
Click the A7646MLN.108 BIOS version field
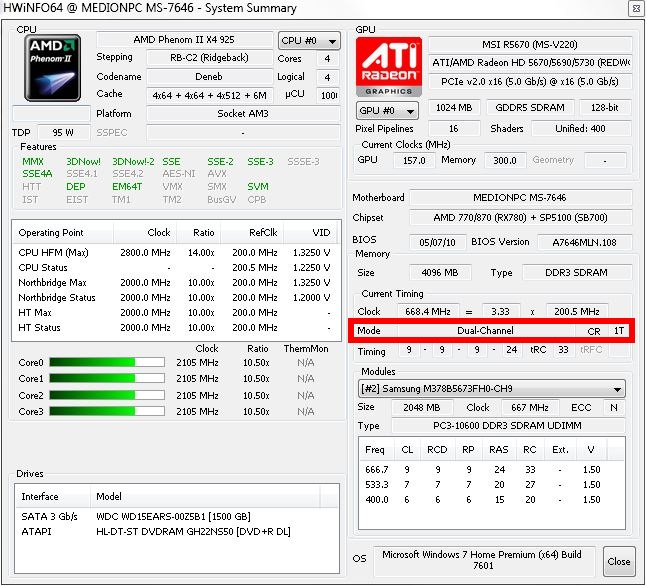[585, 242]
